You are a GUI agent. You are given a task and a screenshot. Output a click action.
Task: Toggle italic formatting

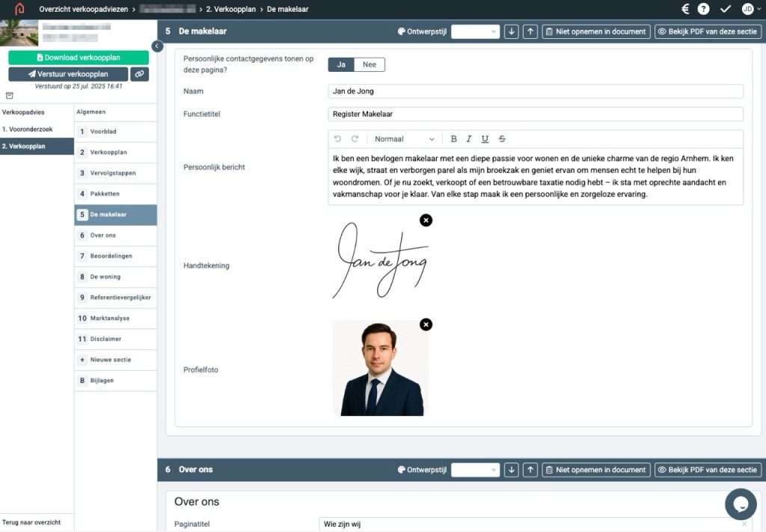tap(469, 138)
